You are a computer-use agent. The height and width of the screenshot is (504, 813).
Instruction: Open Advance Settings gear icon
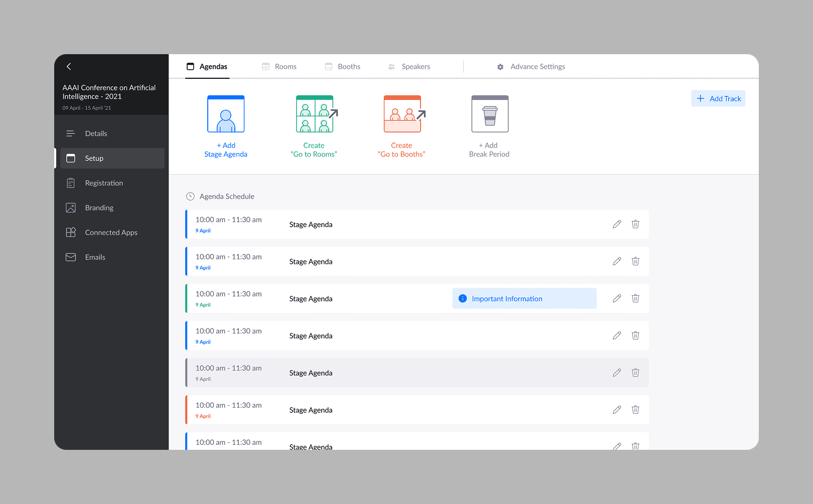tap(500, 66)
